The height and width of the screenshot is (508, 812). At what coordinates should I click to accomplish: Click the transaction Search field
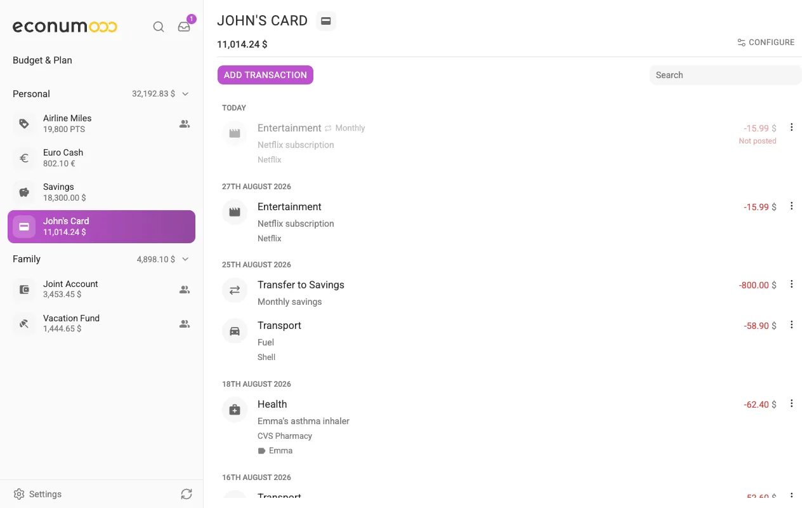(725, 75)
